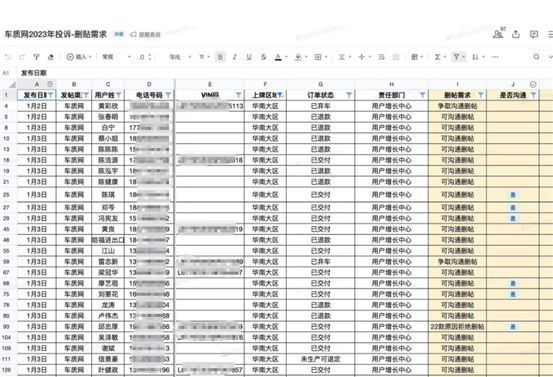Screen dimensions: 553x377
Task: Activate the format painter tool
Action: point(36,57)
